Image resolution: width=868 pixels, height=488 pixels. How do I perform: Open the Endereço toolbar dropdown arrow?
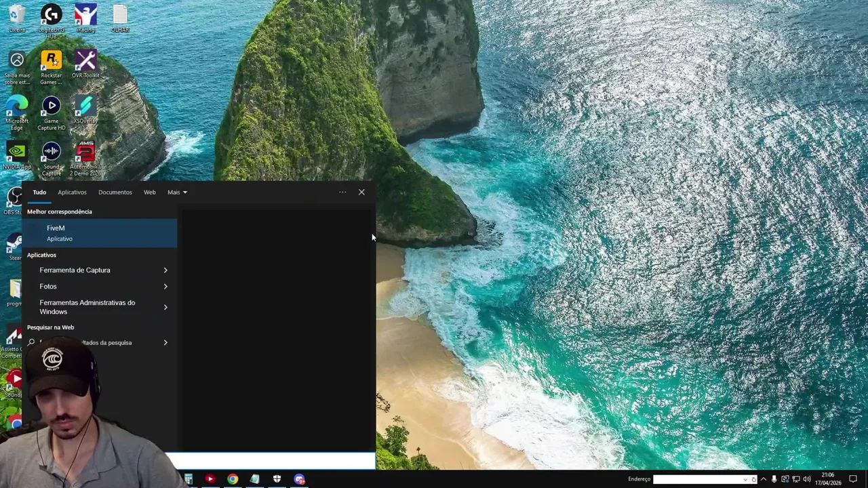[745, 480]
